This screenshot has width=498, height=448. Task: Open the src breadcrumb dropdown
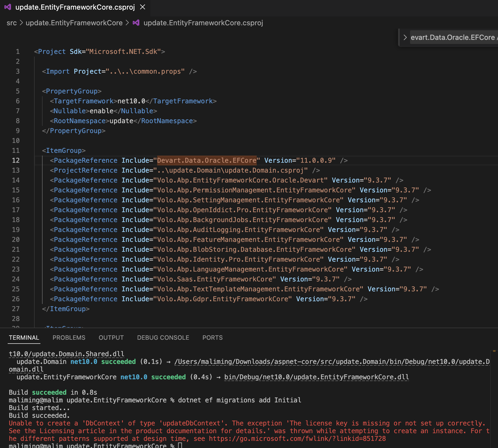[x=12, y=23]
